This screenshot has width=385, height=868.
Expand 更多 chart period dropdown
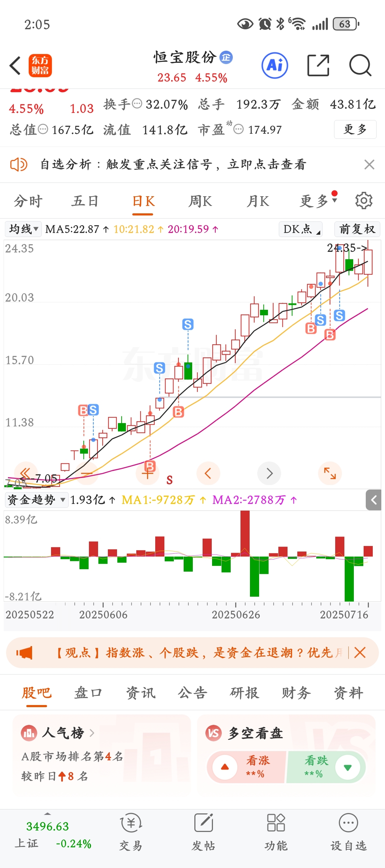[318, 201]
